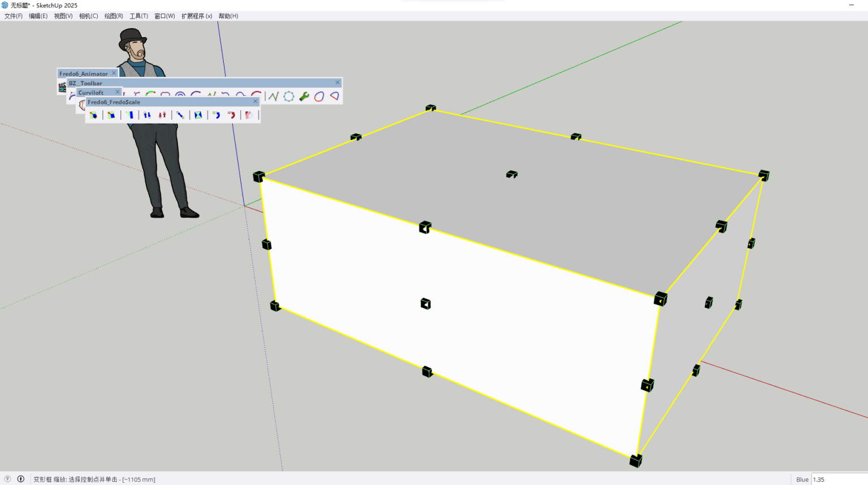Select the first box scaling tool in FredoScale
868x485 pixels.
[93, 115]
